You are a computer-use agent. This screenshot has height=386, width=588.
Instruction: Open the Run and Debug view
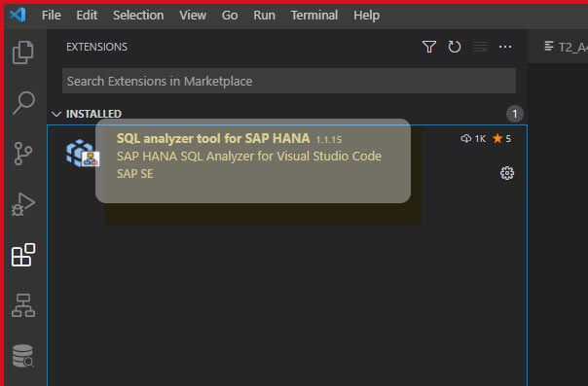tap(22, 204)
